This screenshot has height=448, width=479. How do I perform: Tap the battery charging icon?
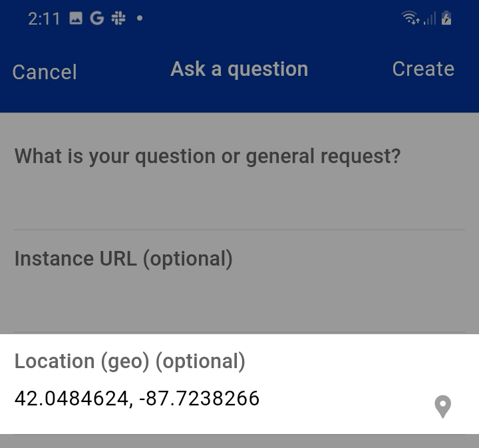446,19
